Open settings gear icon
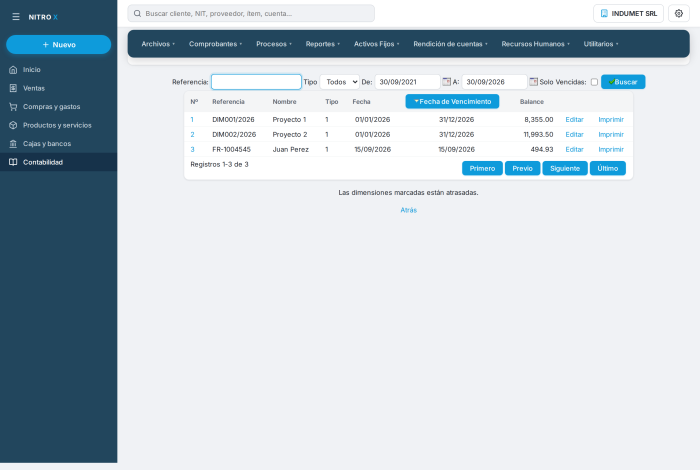 click(679, 13)
